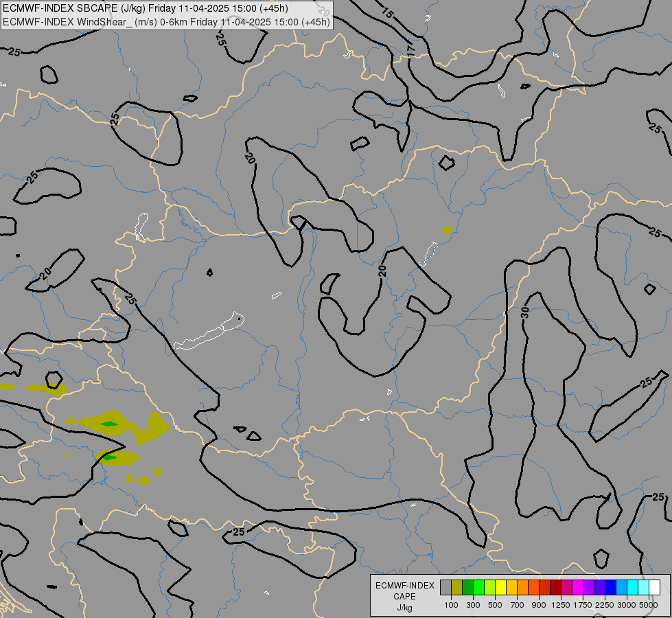
Task: Click the isolated olive diamond CAPE patch
Action: [x=447, y=230]
